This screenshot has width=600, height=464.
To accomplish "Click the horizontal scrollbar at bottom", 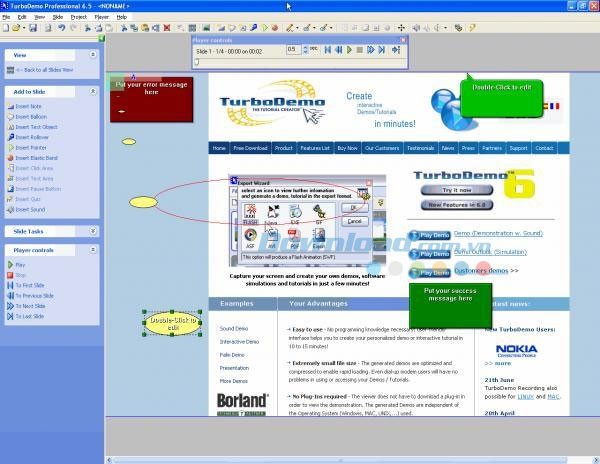I will [339, 460].
